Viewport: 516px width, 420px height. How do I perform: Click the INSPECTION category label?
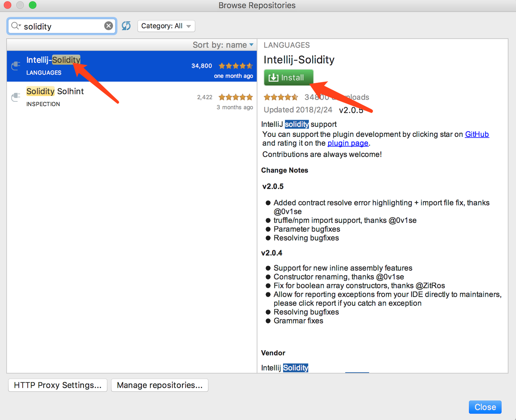43,104
